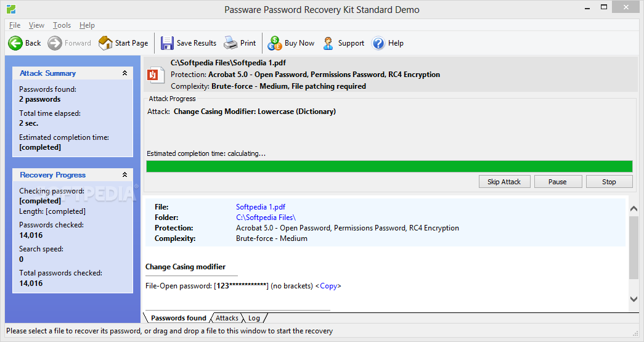Click the Support person icon

click(x=328, y=43)
